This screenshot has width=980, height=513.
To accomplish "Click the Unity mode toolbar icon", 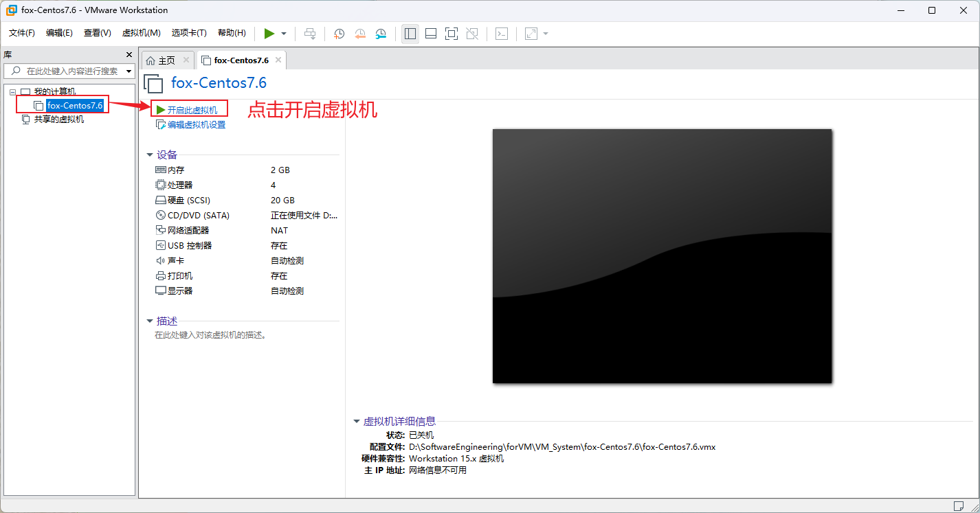I will pos(472,34).
